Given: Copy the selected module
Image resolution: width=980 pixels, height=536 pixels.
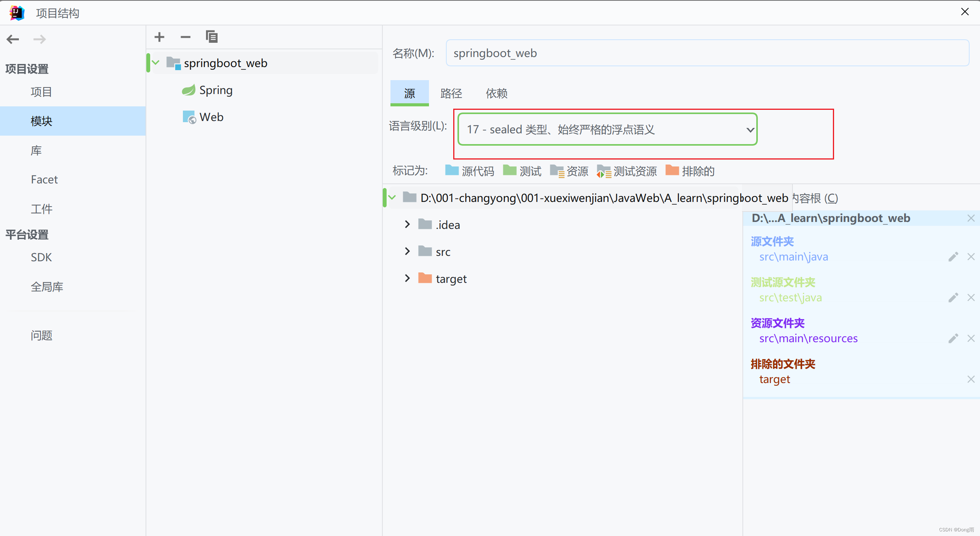Looking at the screenshot, I should [212, 37].
